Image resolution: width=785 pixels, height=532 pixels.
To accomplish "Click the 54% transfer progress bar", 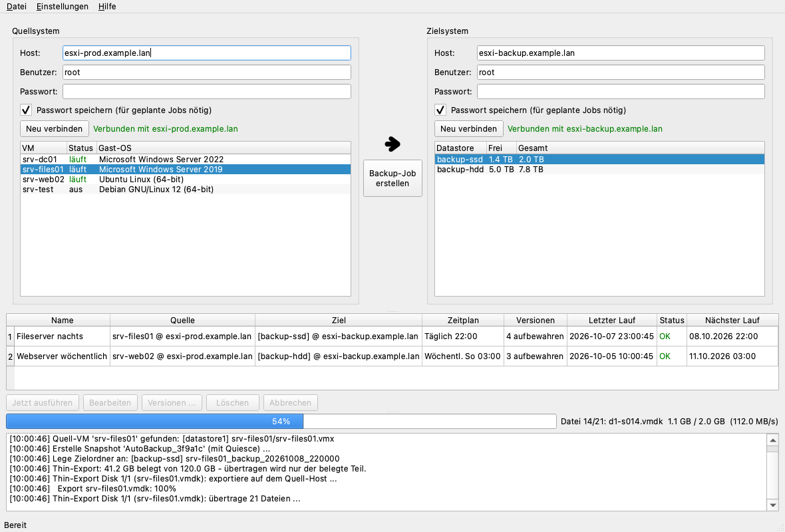I will pos(281,422).
